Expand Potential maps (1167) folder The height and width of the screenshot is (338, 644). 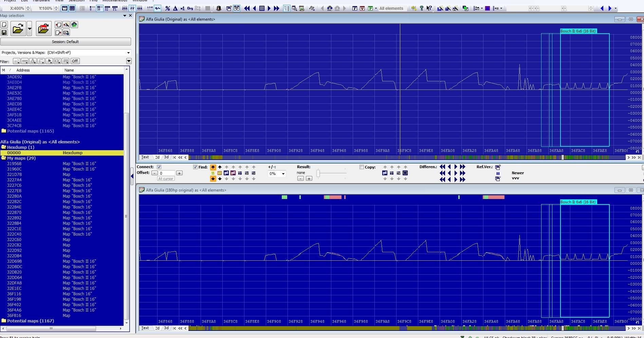pos(4,321)
